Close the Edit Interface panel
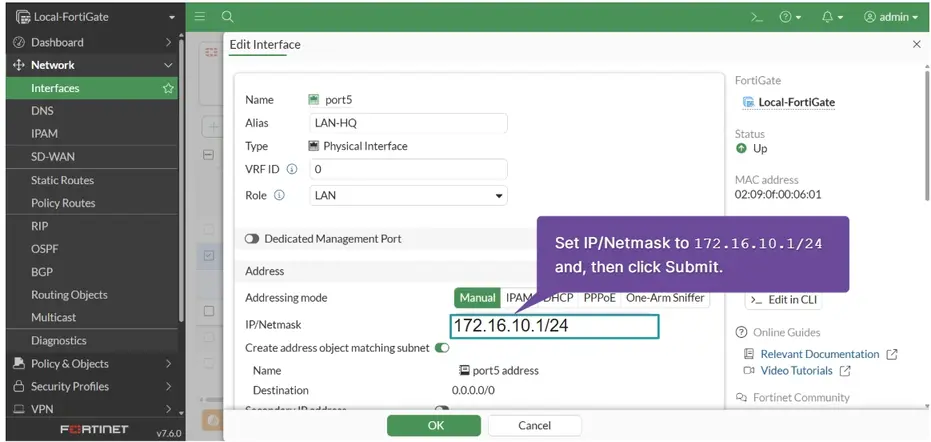The height and width of the screenshot is (442, 931). pyautogui.click(x=917, y=44)
